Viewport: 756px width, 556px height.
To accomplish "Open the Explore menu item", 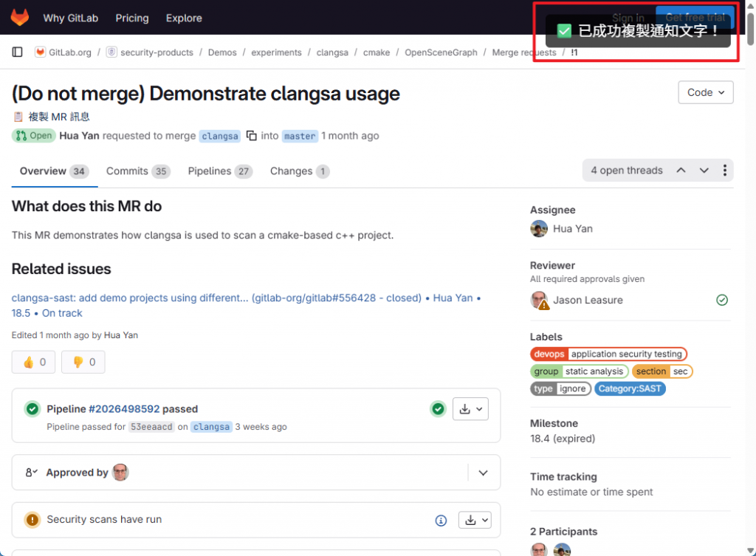I will point(184,18).
